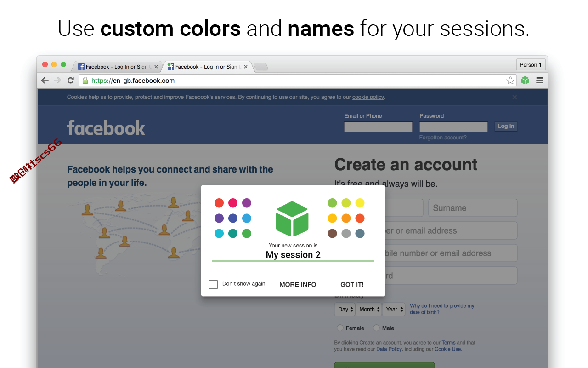Viewport: 588px width, 368px height.
Task: Open the Day dropdown
Action: [345, 309]
